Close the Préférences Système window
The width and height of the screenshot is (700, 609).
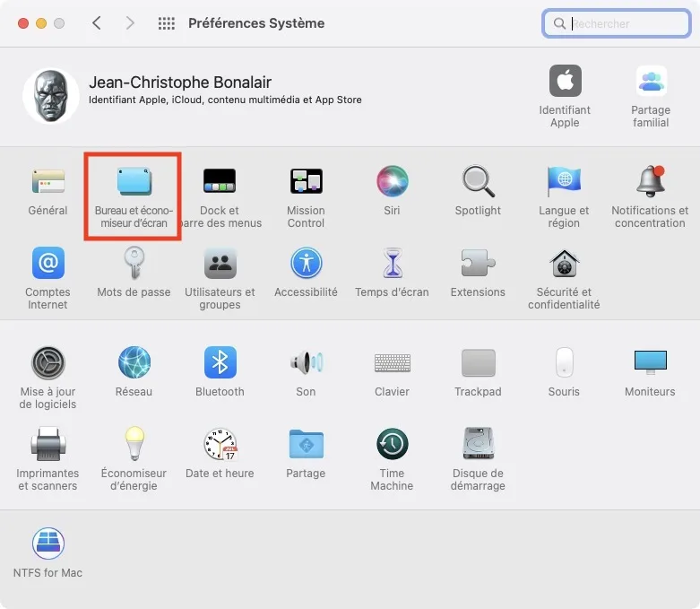pos(23,23)
